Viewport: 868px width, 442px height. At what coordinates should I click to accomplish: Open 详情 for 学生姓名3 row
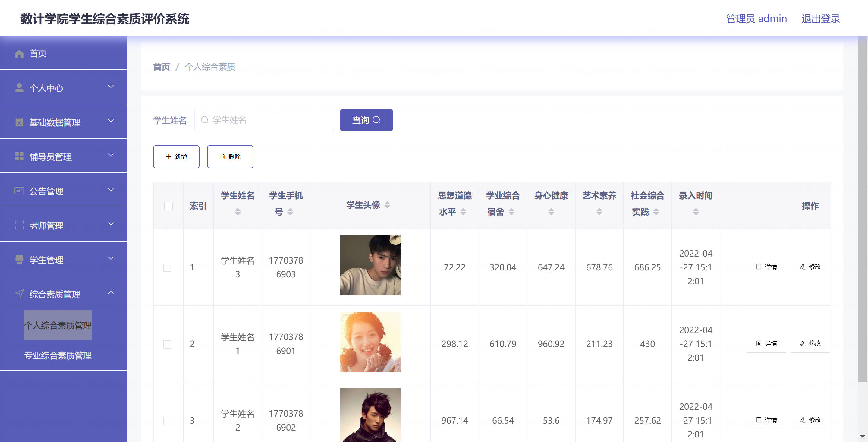point(766,267)
